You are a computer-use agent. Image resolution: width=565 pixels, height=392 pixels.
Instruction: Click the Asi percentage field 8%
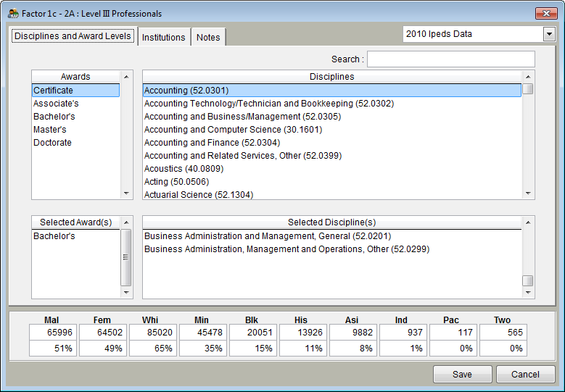[x=353, y=349]
